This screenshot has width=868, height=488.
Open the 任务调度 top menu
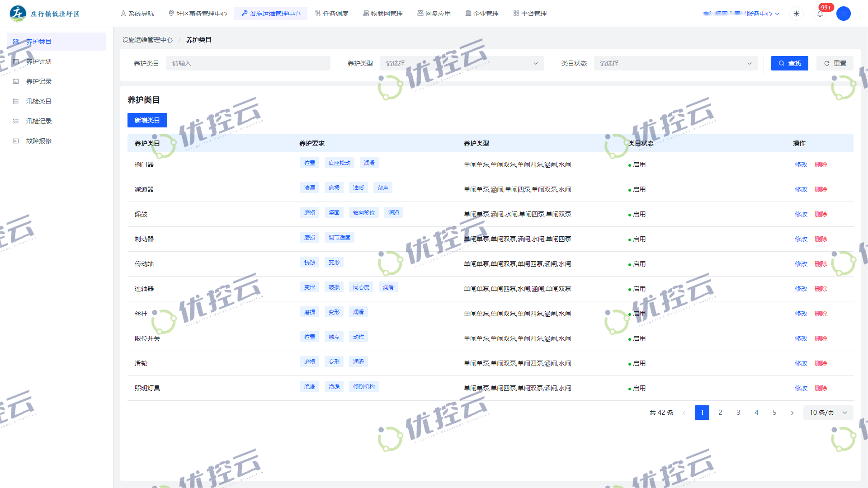tap(331, 14)
